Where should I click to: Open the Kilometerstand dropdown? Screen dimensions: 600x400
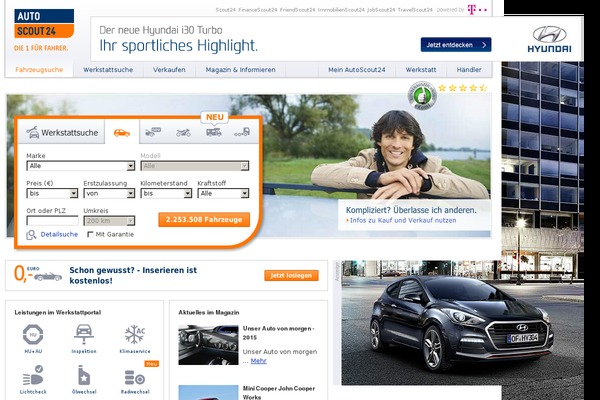point(165,194)
